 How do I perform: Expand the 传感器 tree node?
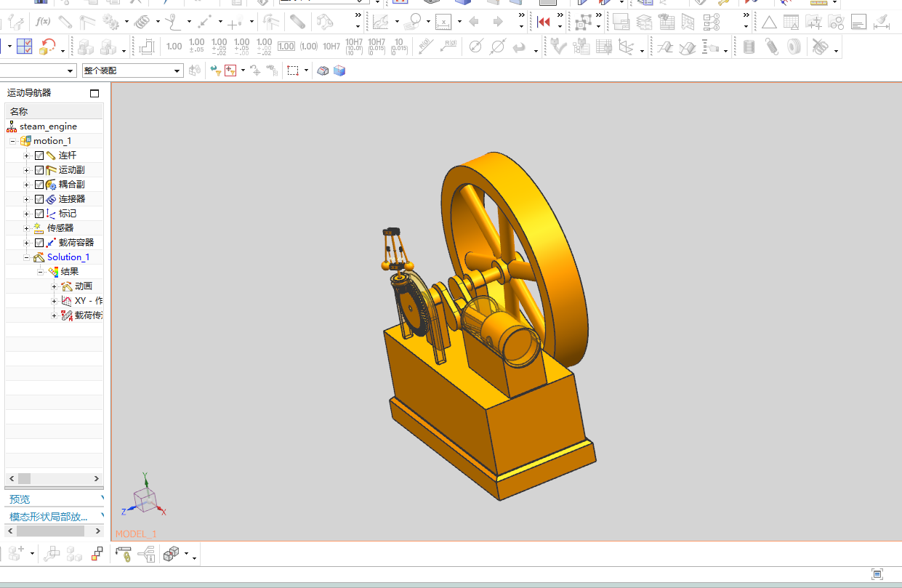pyautogui.click(x=27, y=228)
